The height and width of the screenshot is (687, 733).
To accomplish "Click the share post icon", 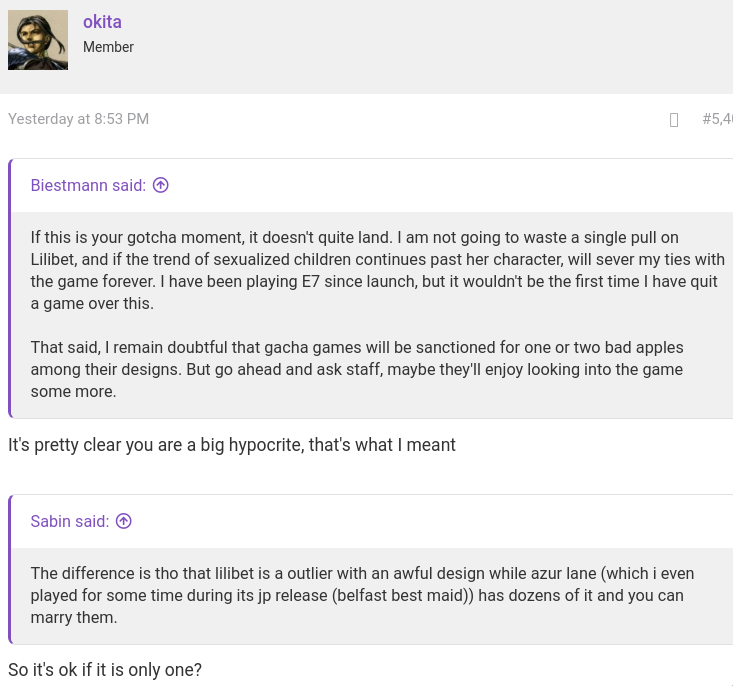I will coord(674,120).
